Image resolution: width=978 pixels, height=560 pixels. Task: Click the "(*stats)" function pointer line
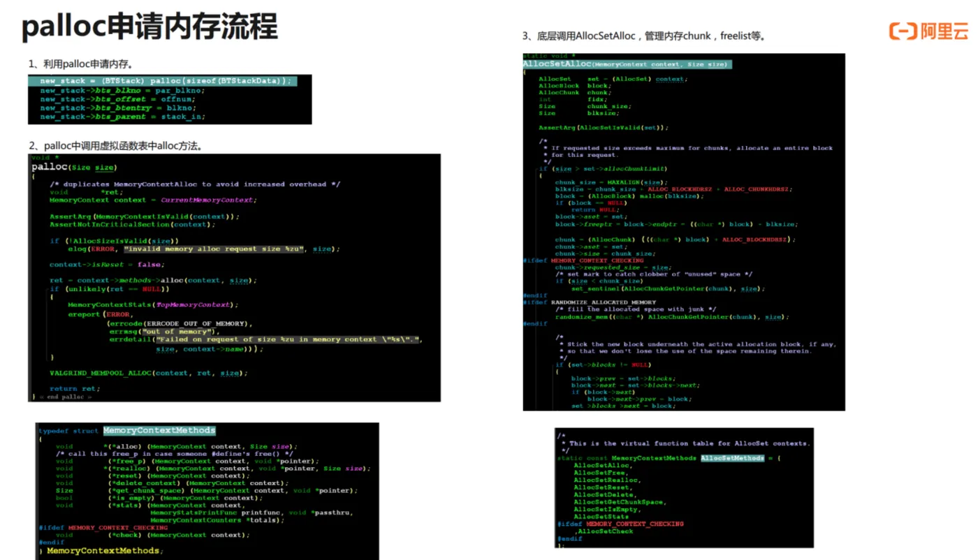[150, 506]
